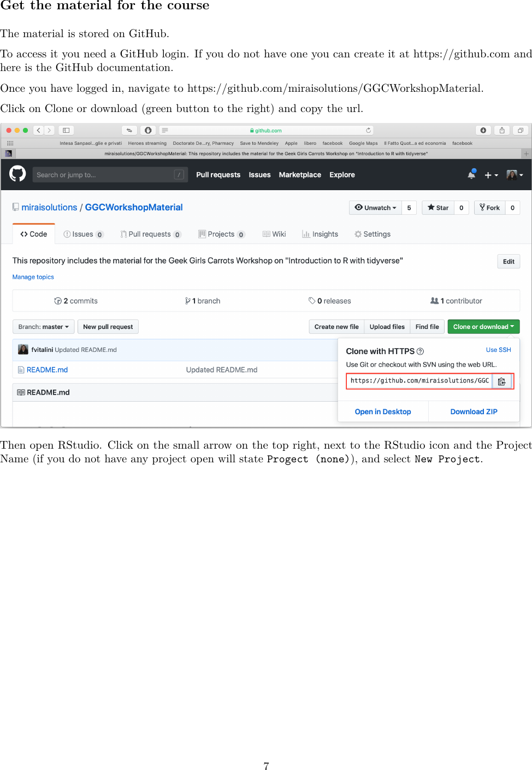
Task: Click Issues in GitHub top navigation
Action: click(x=259, y=175)
